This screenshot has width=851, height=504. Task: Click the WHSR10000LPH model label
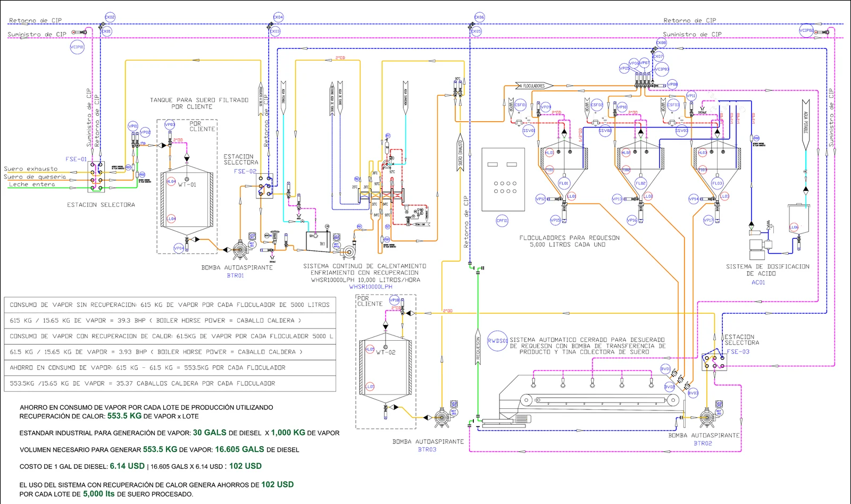tap(371, 287)
